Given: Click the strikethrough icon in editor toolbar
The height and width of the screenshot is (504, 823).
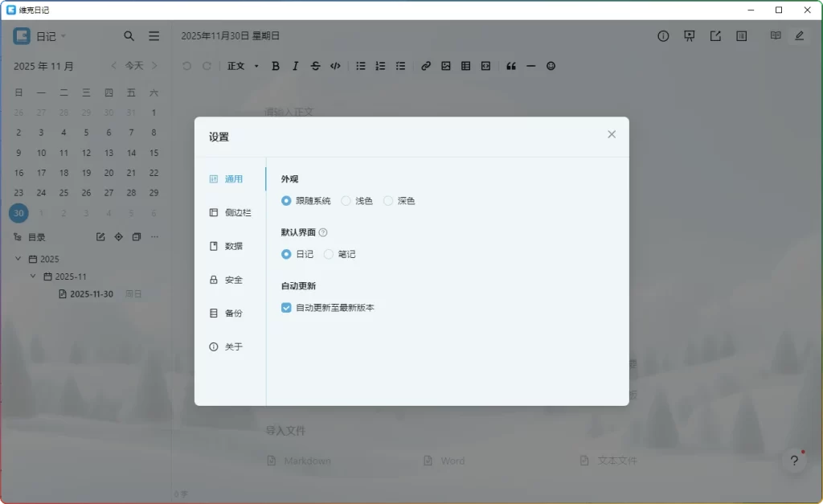Looking at the screenshot, I should (x=315, y=66).
